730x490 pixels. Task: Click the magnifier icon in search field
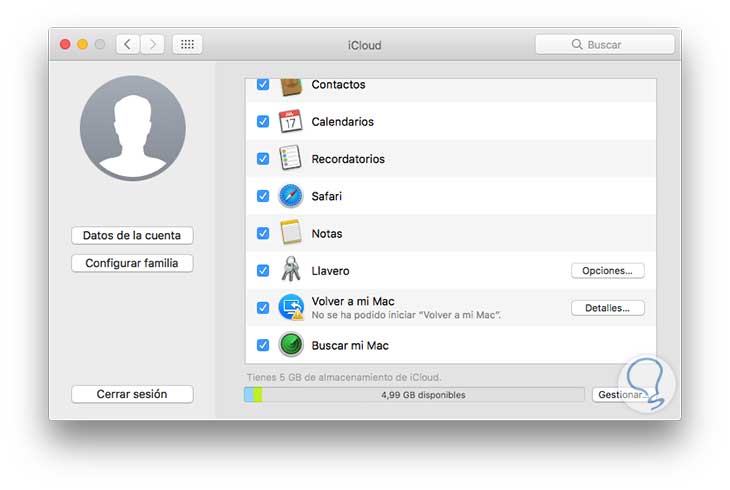pos(577,44)
